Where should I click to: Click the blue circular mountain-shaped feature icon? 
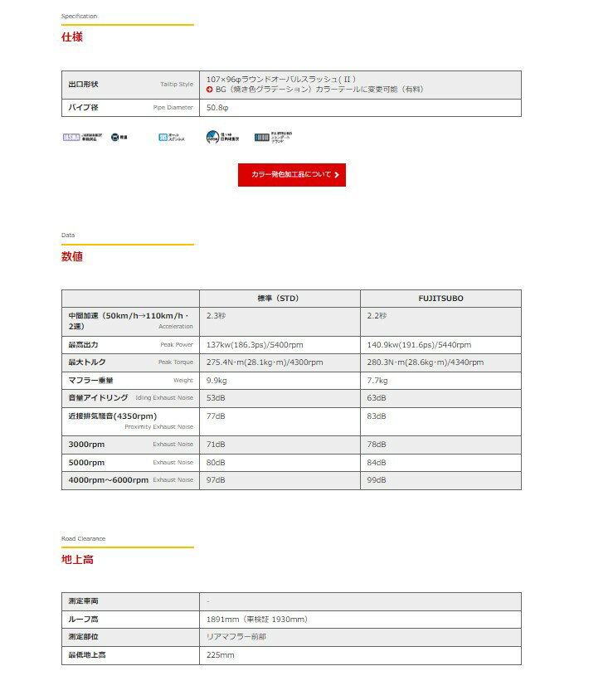pos(213,137)
